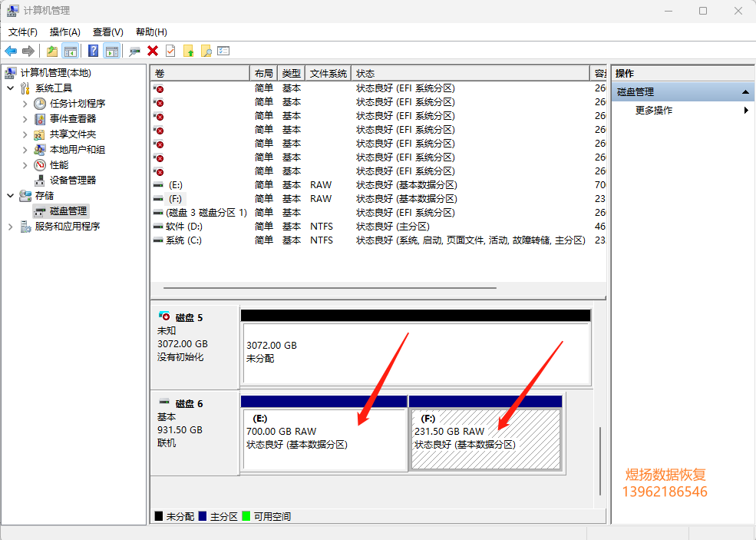Expand the 事件查看器 node
Screen dimensions: 756x540
click(25, 119)
